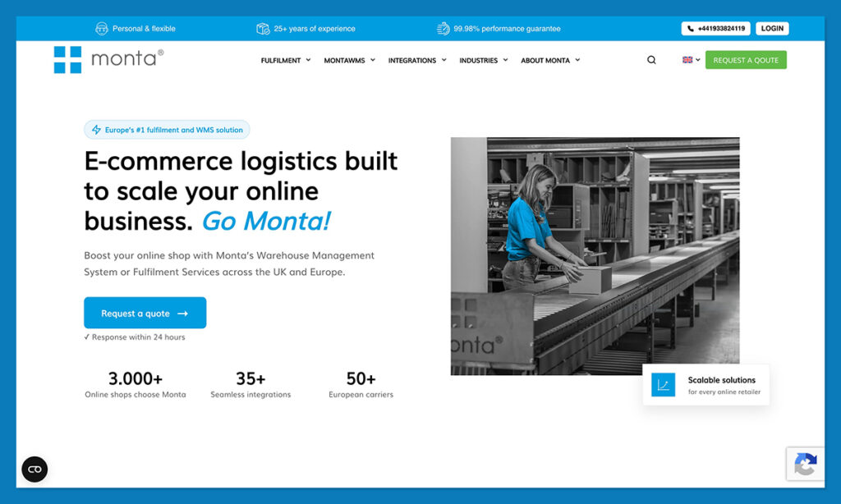
Task: Click the Personal & flexible headset icon
Action: point(101,29)
